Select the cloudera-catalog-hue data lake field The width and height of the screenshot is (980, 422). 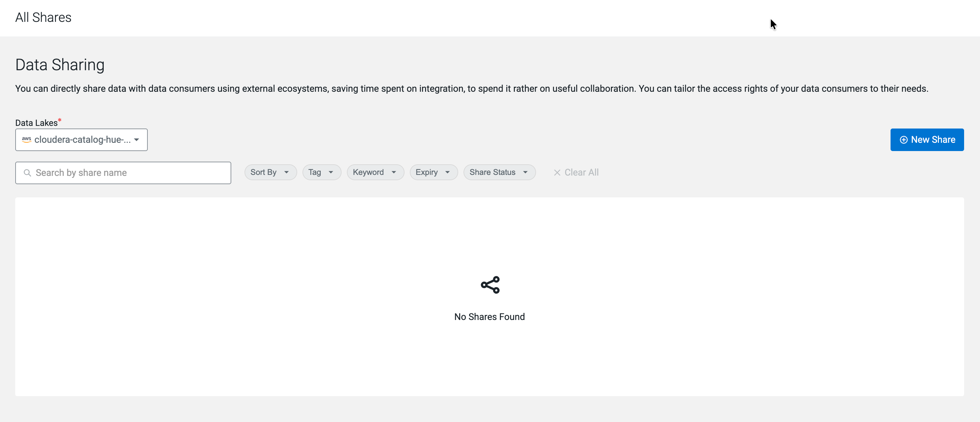coord(82,140)
